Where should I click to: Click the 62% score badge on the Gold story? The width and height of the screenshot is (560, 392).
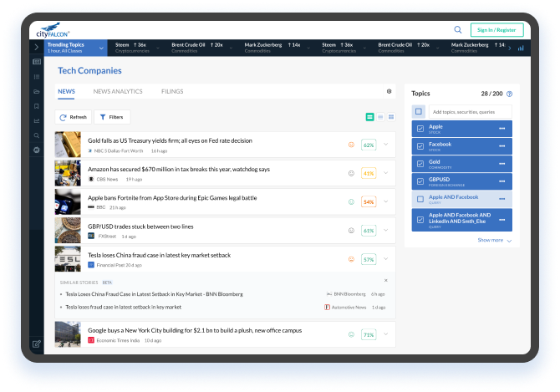pyautogui.click(x=369, y=145)
